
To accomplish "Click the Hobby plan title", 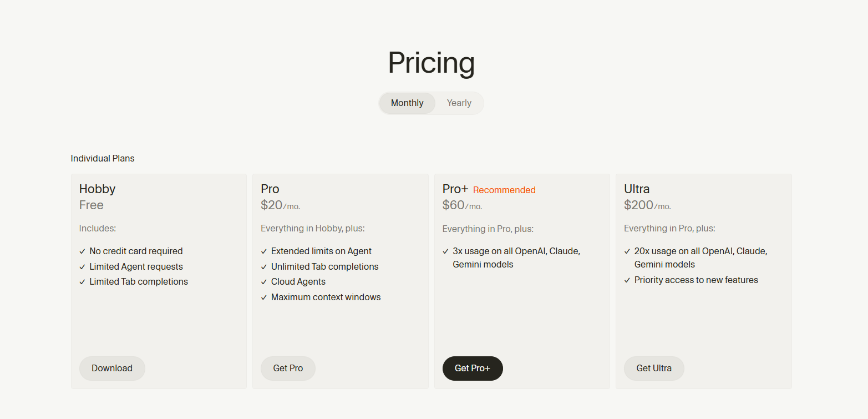I will [97, 189].
